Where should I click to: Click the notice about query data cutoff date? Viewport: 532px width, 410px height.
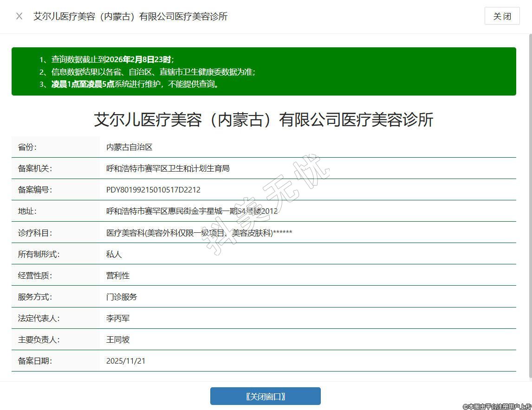[x=112, y=59]
